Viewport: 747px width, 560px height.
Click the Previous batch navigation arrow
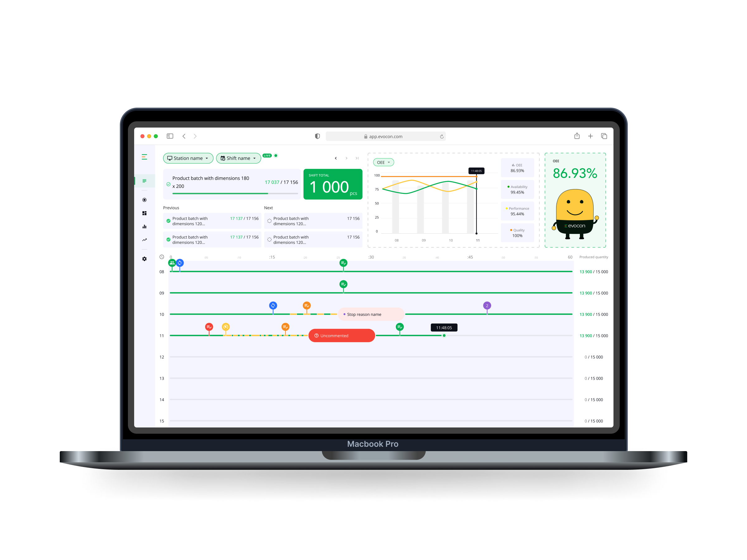tap(335, 158)
